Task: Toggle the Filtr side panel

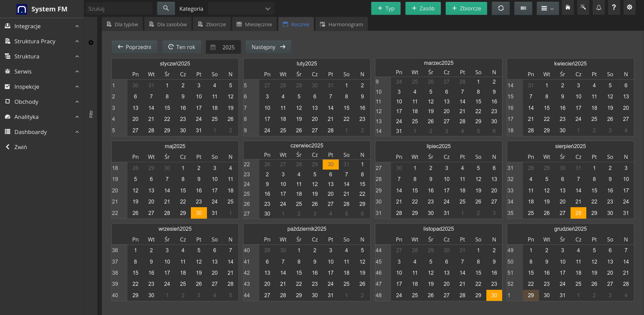Action: coord(91,114)
